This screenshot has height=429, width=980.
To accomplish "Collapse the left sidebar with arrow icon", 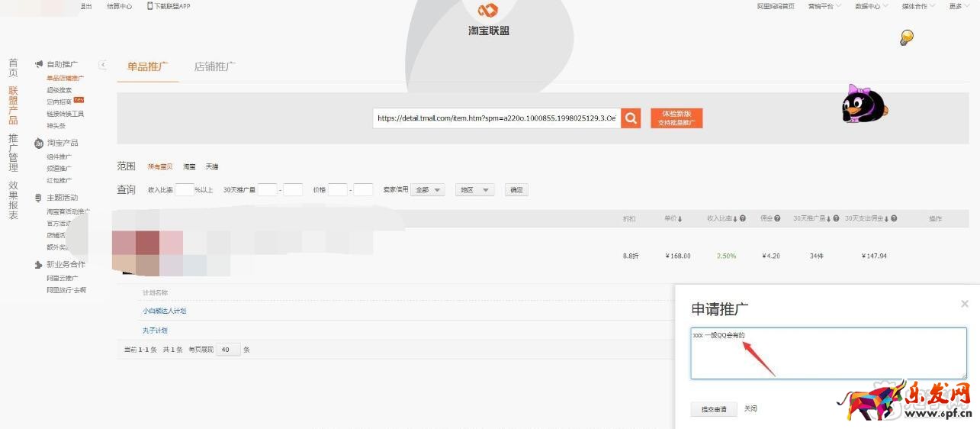I will coord(103,65).
